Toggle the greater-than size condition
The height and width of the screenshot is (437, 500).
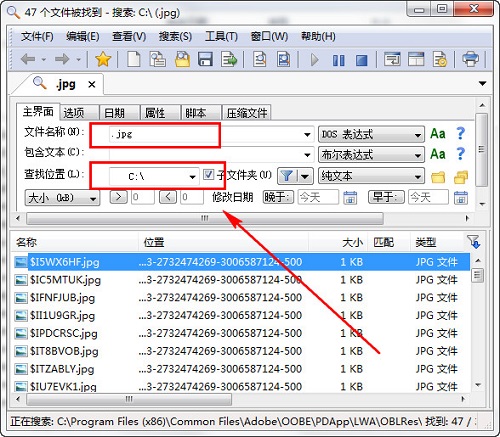click(x=118, y=197)
